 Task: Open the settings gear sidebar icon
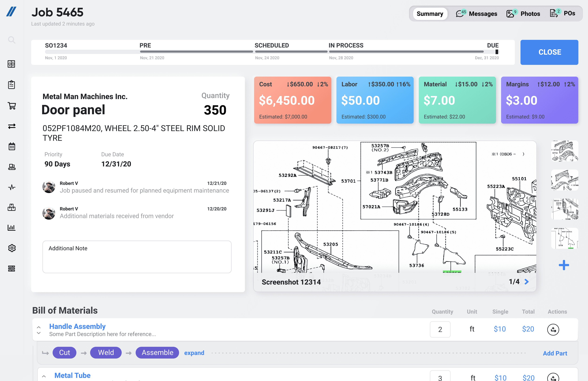(12, 248)
